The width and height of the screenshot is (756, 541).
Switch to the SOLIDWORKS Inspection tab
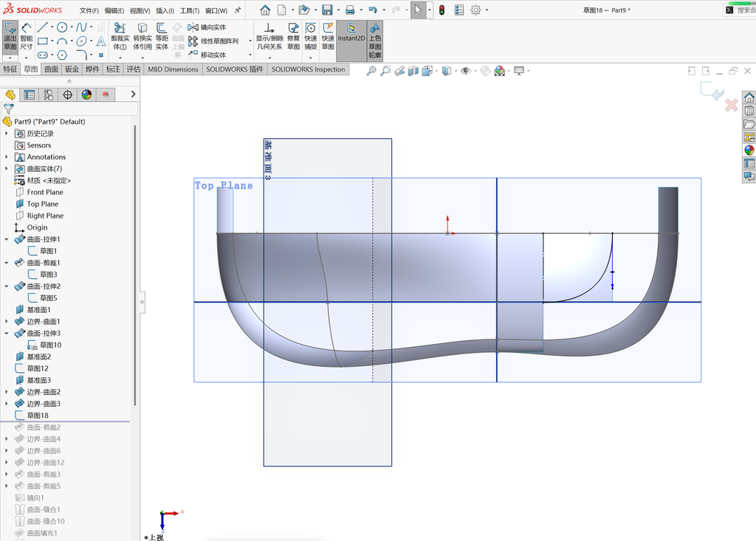(308, 69)
